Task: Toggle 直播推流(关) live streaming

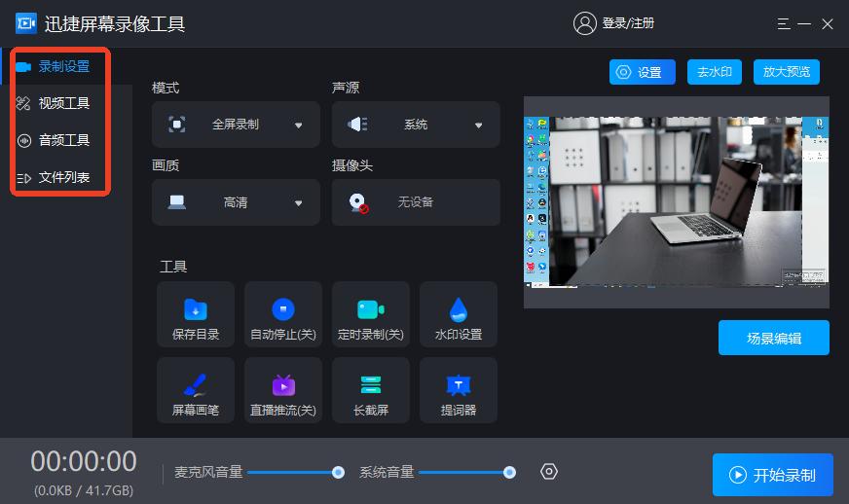Action: click(x=283, y=390)
